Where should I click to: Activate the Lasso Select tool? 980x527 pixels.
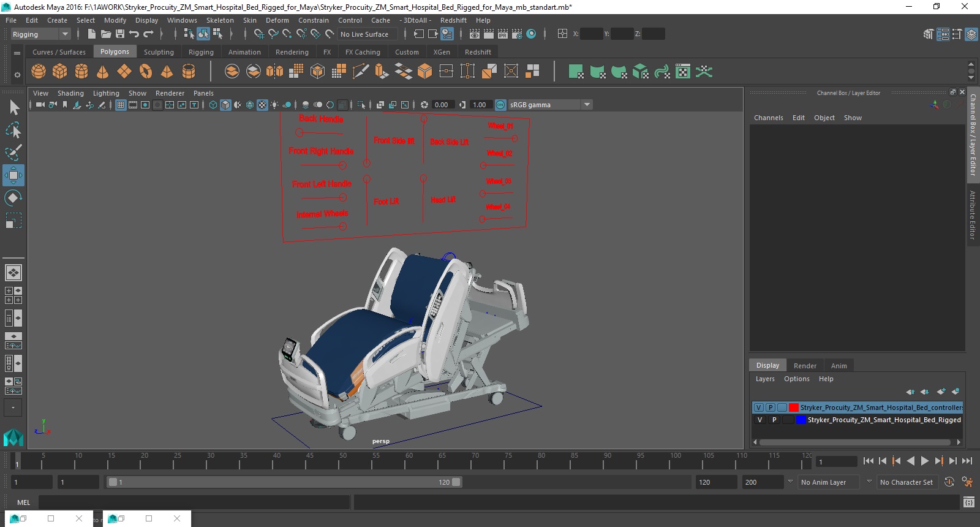click(x=13, y=130)
